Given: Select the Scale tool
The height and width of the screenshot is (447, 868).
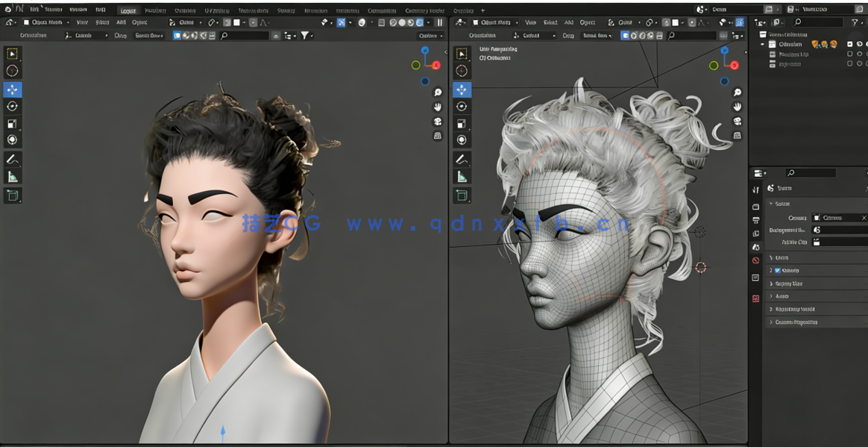Looking at the screenshot, I should tap(13, 123).
